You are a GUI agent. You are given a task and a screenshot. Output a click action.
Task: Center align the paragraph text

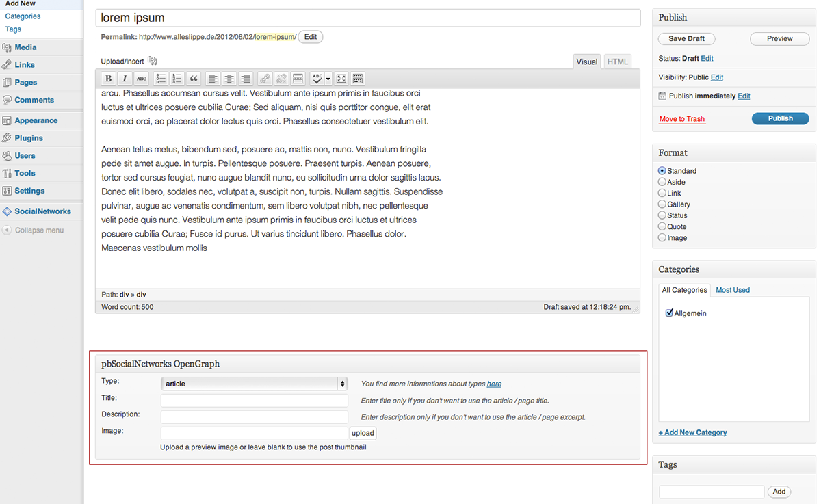(229, 79)
